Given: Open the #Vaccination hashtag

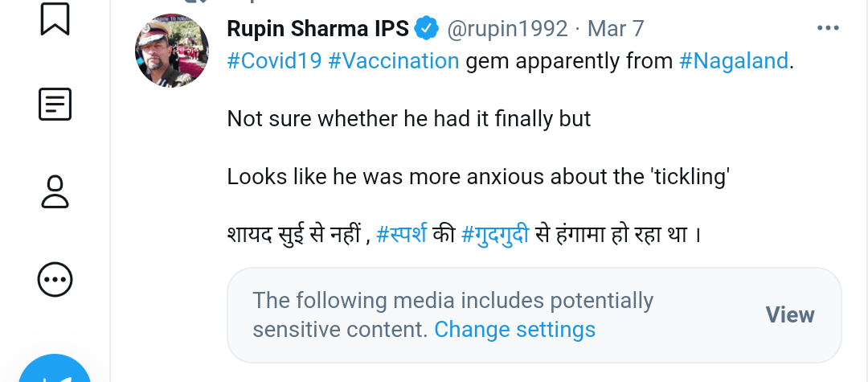Looking at the screenshot, I should coord(394,61).
